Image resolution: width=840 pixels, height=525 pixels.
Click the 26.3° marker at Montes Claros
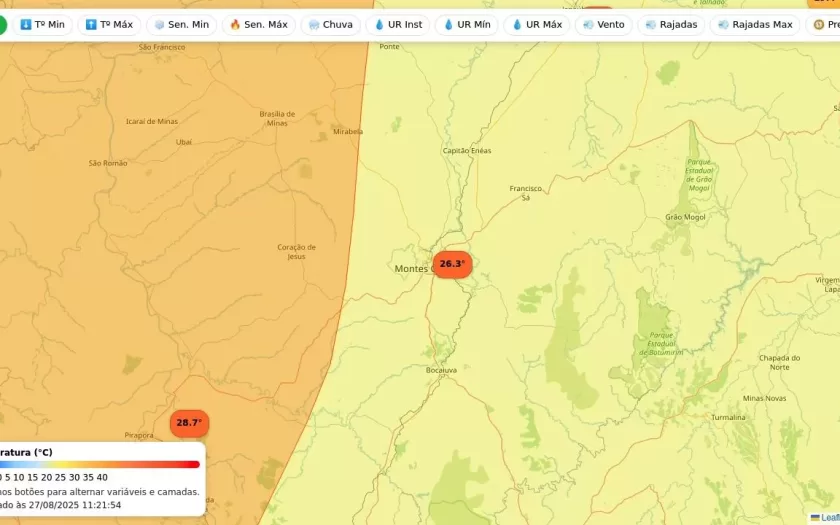click(x=452, y=264)
